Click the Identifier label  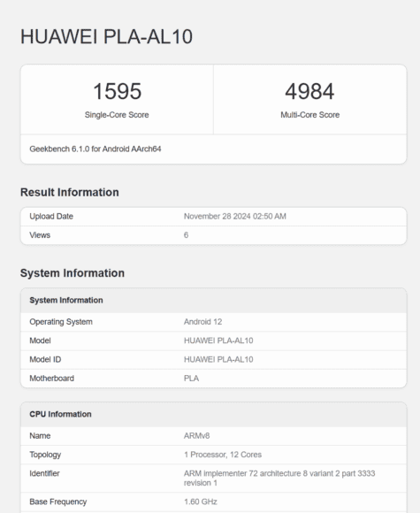click(44, 473)
